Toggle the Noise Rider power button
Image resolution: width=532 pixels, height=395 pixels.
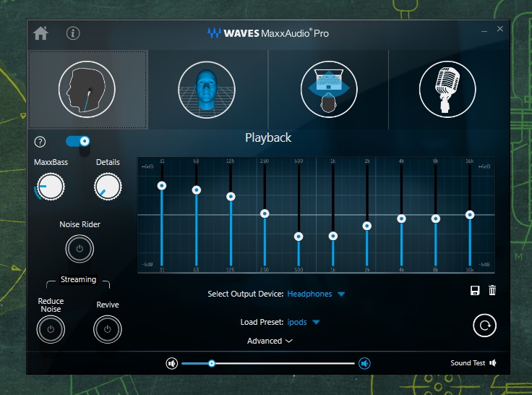pyautogui.click(x=80, y=249)
